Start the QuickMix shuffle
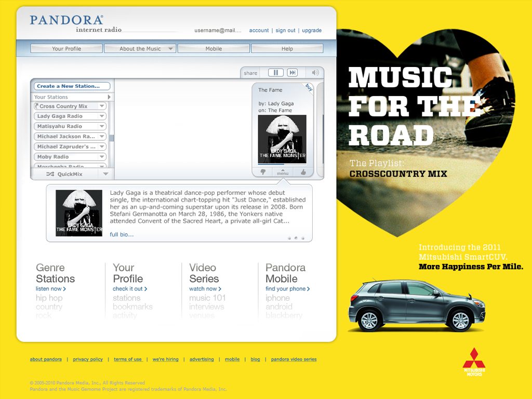The image size is (532, 399). (65, 174)
